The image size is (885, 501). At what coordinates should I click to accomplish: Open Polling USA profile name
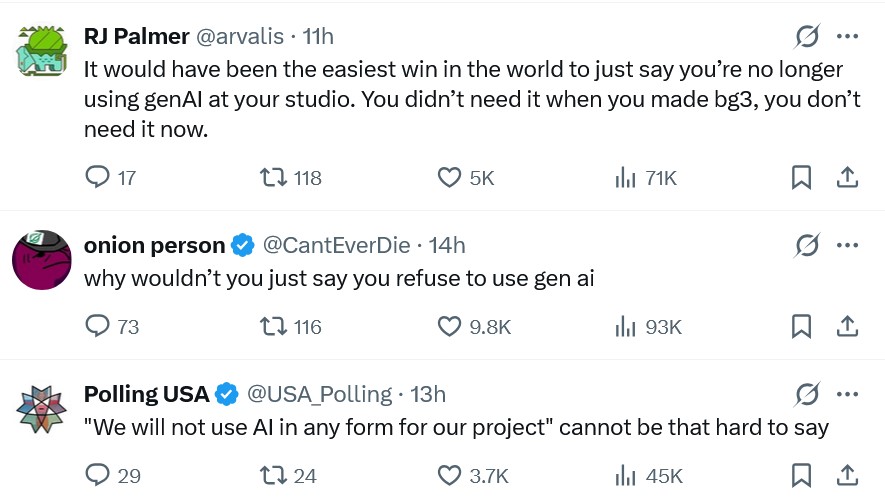coord(146,394)
